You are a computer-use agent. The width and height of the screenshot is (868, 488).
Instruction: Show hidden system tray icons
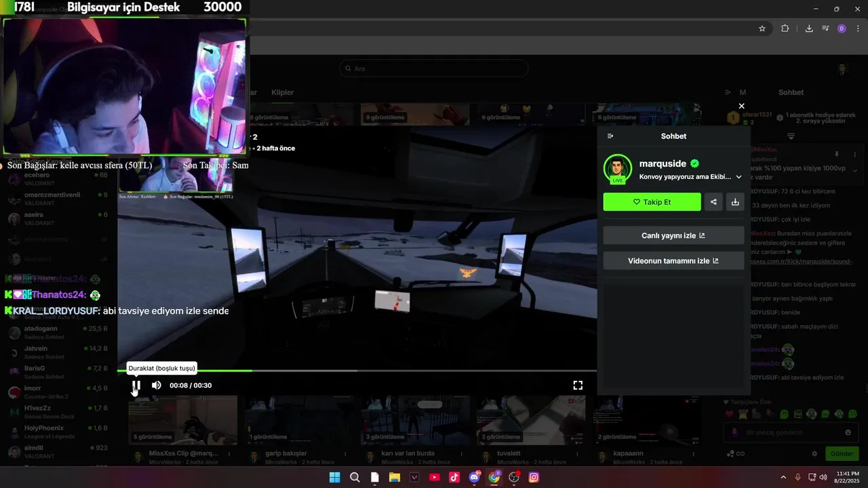783,477
